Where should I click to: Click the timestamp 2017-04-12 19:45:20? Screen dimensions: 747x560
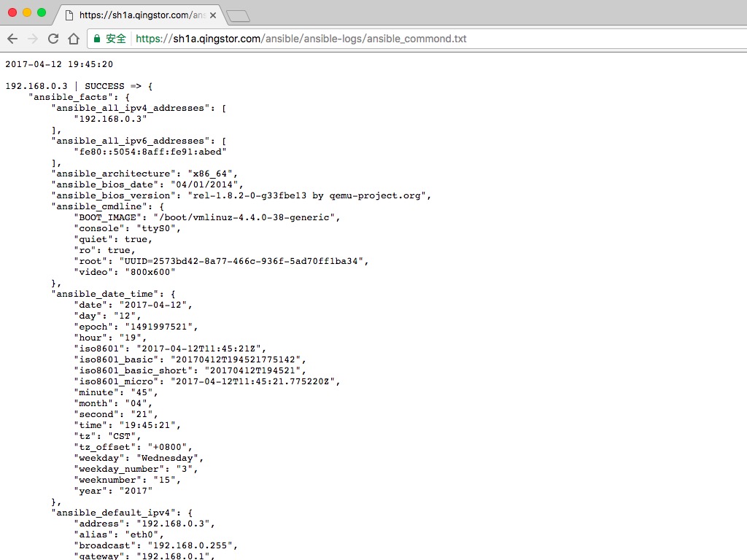click(59, 64)
